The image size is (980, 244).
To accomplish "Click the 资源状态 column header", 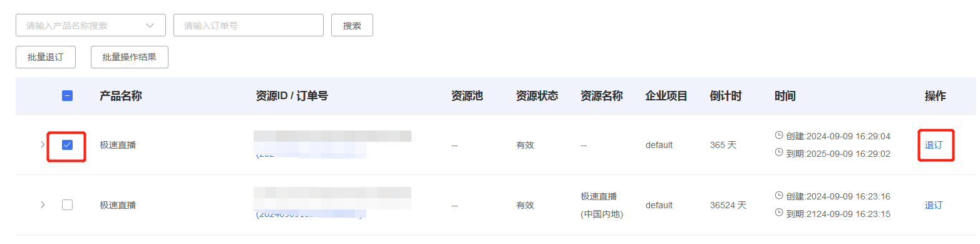I will (537, 96).
